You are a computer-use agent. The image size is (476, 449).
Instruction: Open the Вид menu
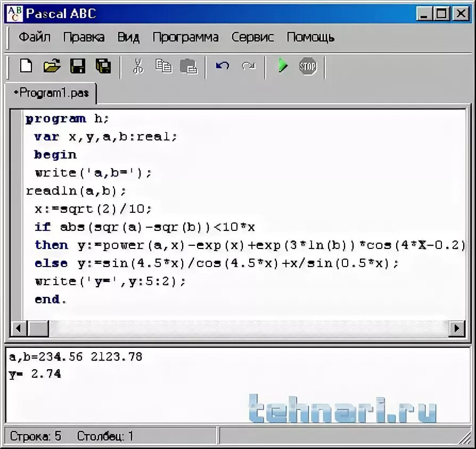click(128, 37)
